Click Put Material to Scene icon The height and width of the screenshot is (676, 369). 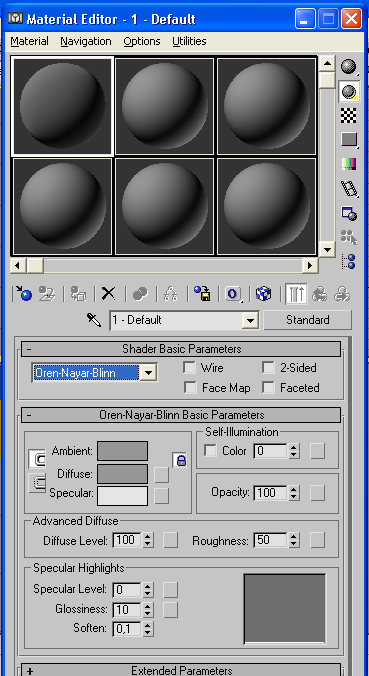pos(47,294)
